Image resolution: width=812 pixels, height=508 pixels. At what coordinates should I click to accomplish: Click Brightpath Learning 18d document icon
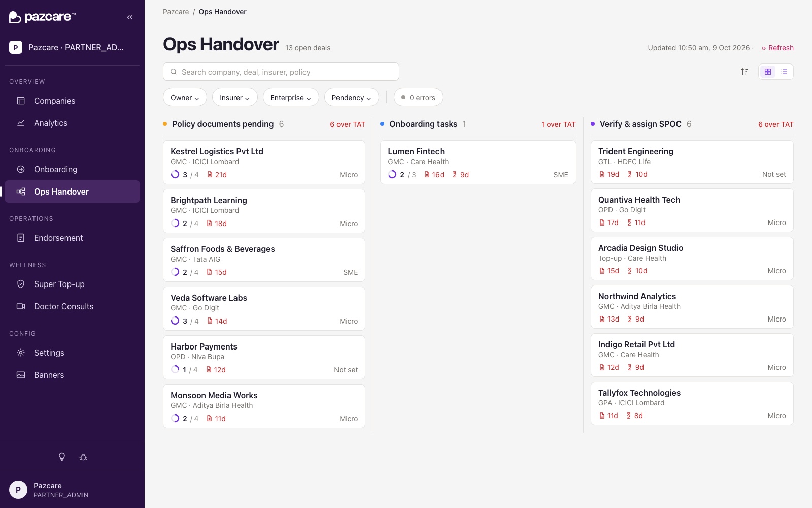(x=210, y=223)
